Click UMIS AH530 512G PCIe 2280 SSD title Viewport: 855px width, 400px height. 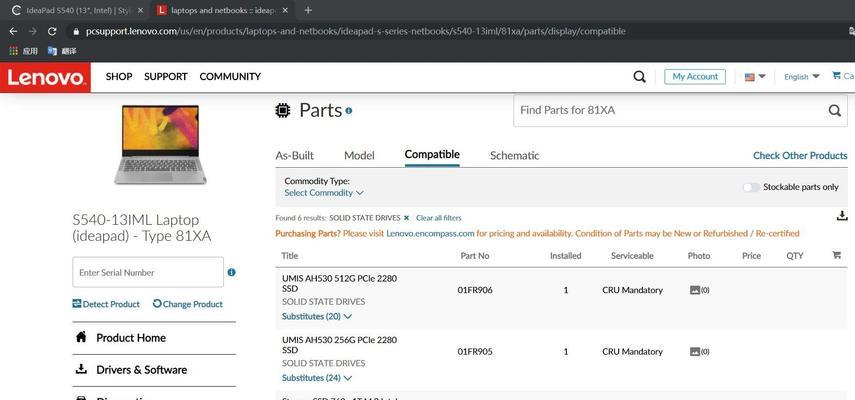point(339,283)
